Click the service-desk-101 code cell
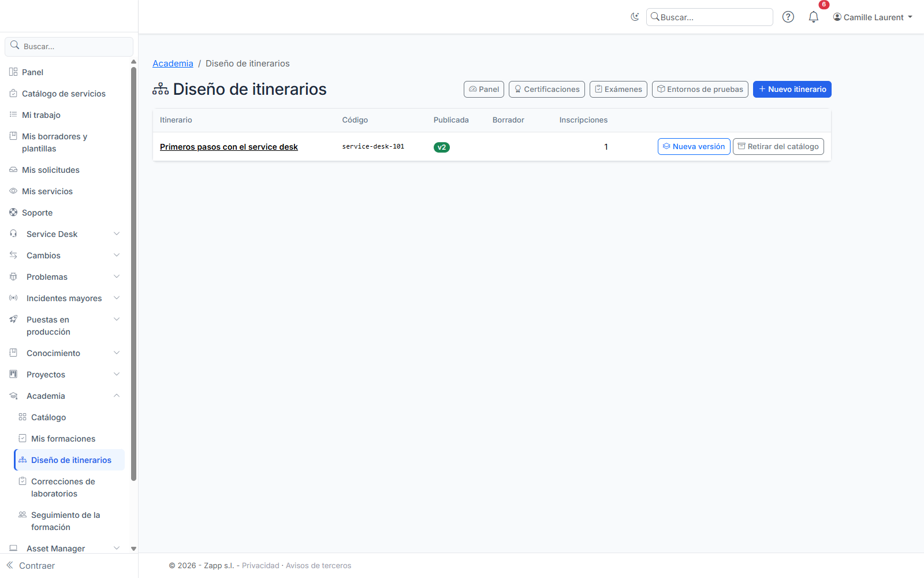 point(373,146)
